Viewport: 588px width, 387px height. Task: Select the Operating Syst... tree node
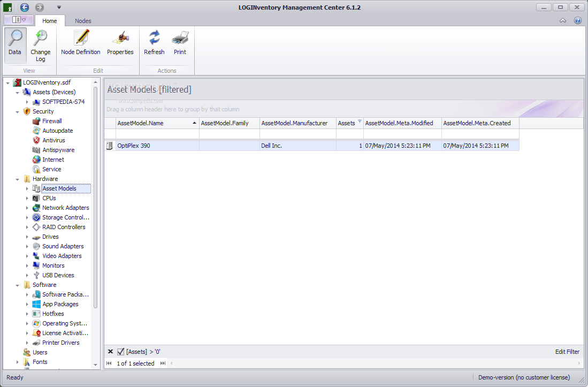click(65, 323)
